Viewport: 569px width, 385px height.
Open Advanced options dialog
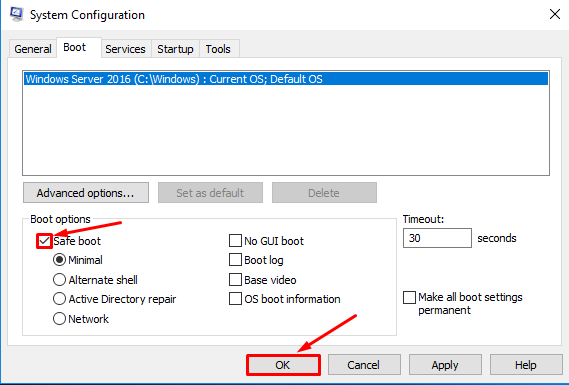(86, 193)
